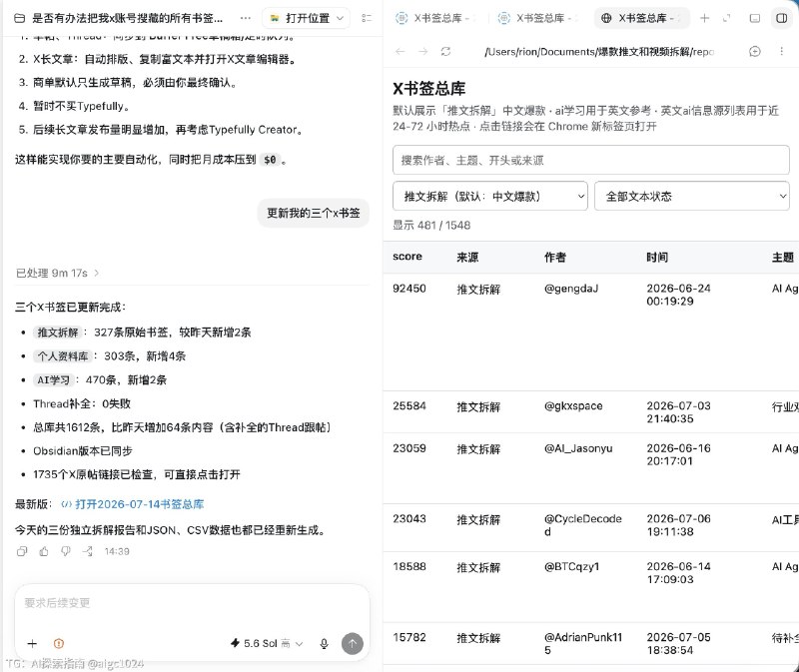Screen dimensions: 799x672
Task: Click the 作者 column header
Action: point(555,258)
